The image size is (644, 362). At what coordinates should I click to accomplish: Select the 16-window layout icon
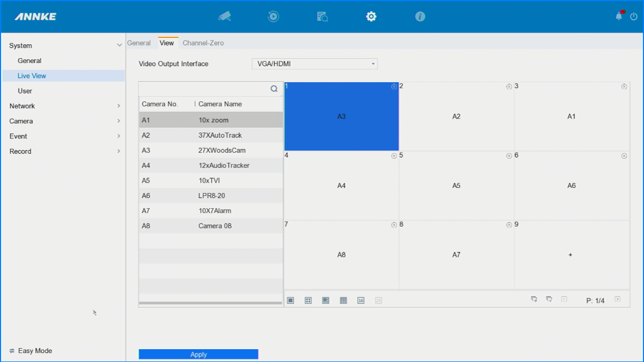pyautogui.click(x=361, y=301)
